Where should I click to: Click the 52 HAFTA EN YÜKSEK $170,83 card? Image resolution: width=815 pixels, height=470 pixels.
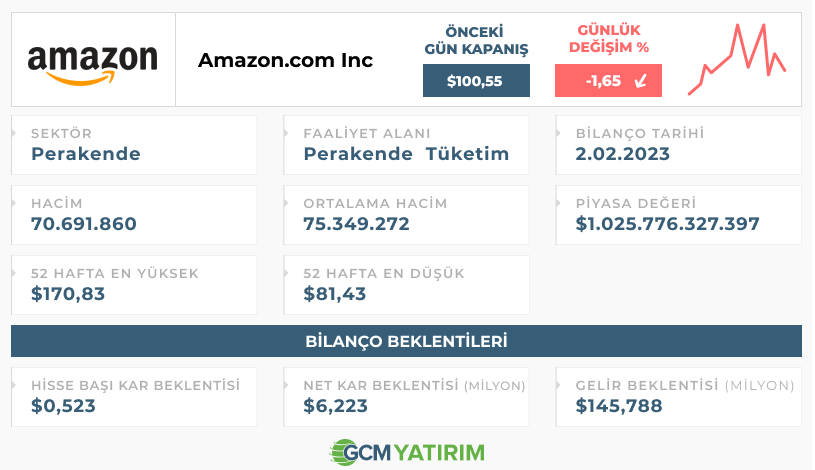point(134,285)
